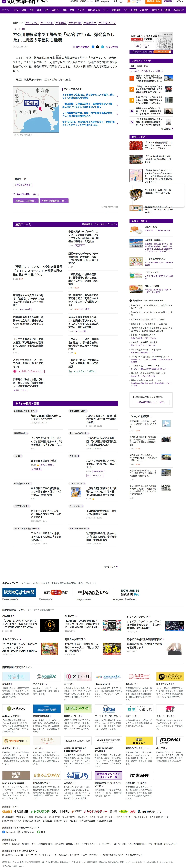Image resolution: width=186 pixels, height=868 pixels.
Task: Share the article on Facebook
Action: click(x=93, y=47)
